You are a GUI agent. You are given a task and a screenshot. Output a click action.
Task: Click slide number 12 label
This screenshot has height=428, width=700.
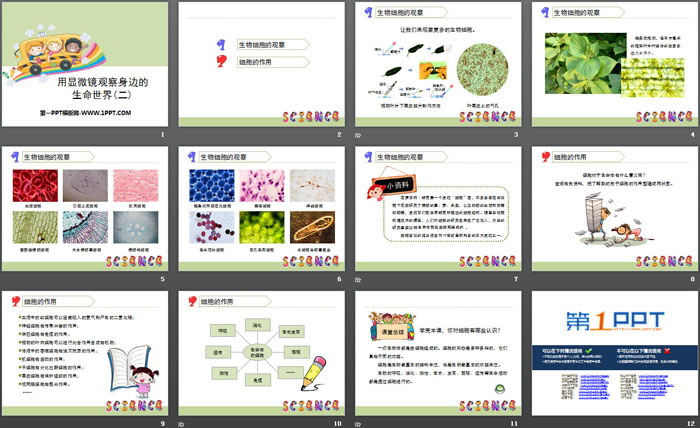coord(691,424)
